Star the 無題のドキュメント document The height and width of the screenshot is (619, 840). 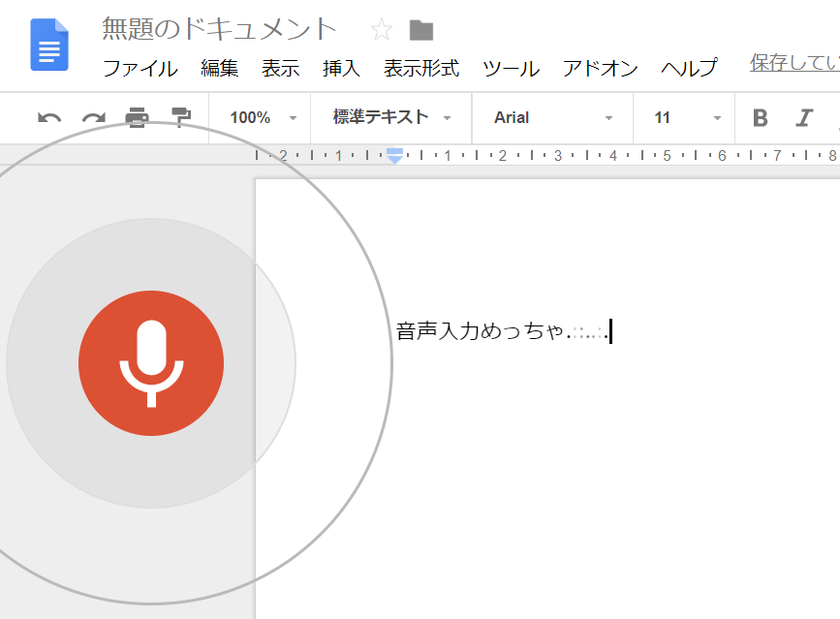pos(382,29)
